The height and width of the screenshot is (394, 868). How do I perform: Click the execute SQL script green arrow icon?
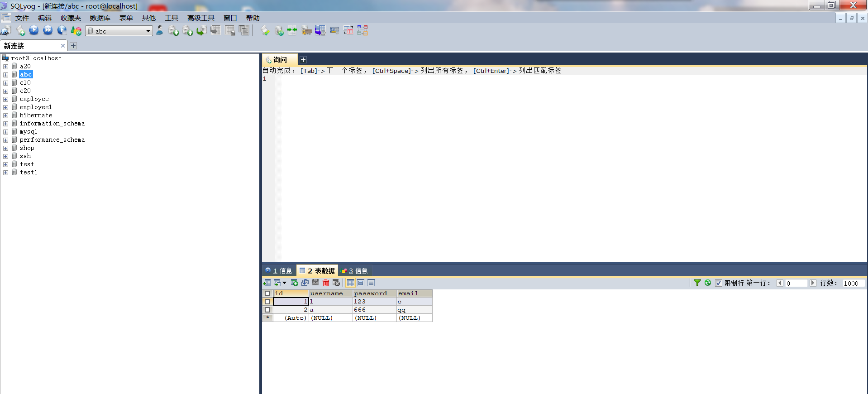[202, 30]
